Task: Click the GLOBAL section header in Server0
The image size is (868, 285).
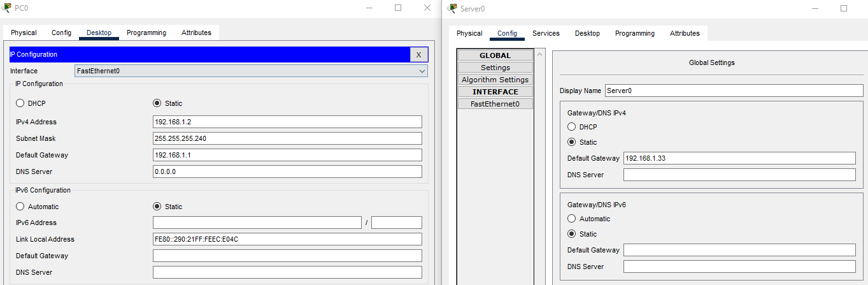Action: (495, 55)
